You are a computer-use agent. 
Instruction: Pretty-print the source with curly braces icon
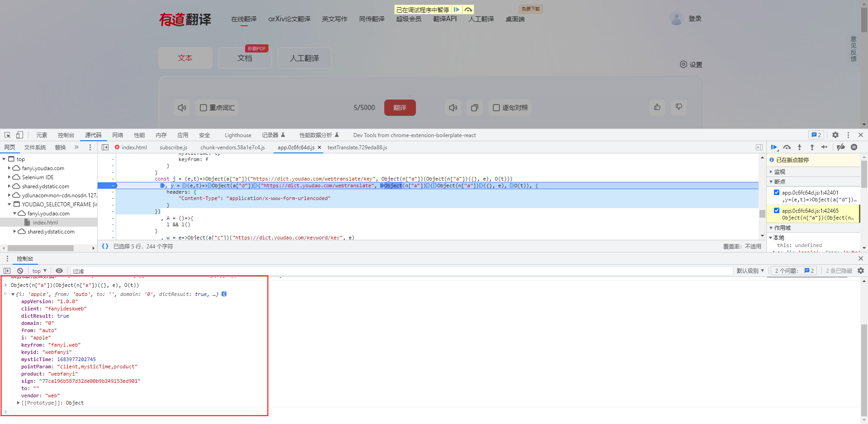pyautogui.click(x=105, y=246)
